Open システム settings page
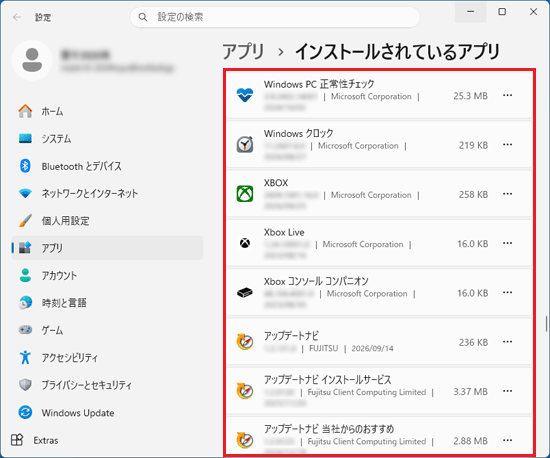This screenshot has height=458, width=550. (107, 139)
